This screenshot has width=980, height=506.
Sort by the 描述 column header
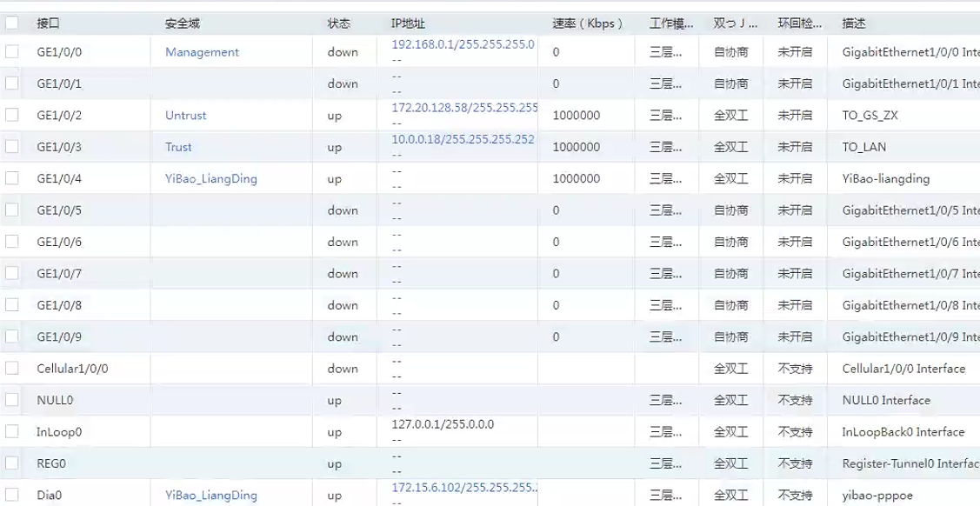tap(854, 23)
